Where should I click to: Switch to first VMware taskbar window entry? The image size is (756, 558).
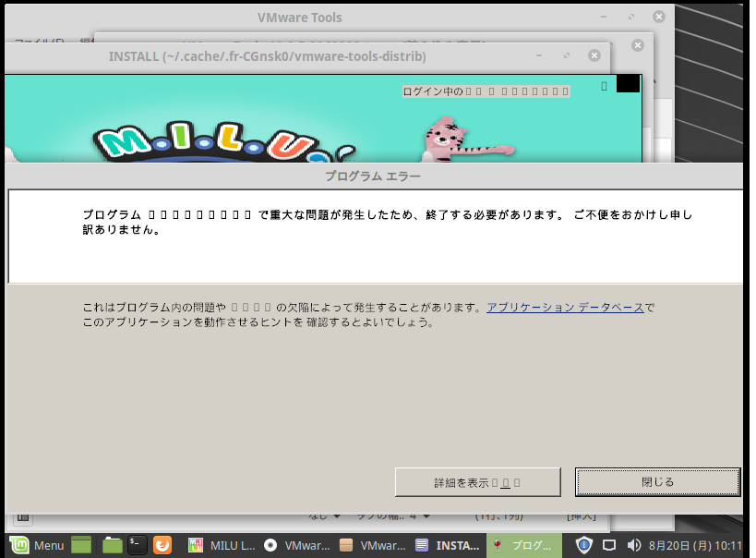[296, 545]
